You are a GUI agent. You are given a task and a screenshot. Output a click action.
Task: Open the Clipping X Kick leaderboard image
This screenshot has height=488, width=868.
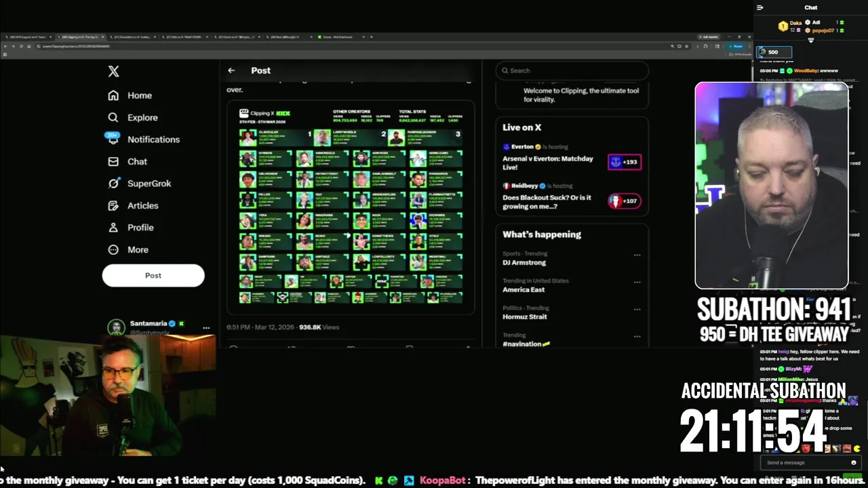pyautogui.click(x=351, y=207)
